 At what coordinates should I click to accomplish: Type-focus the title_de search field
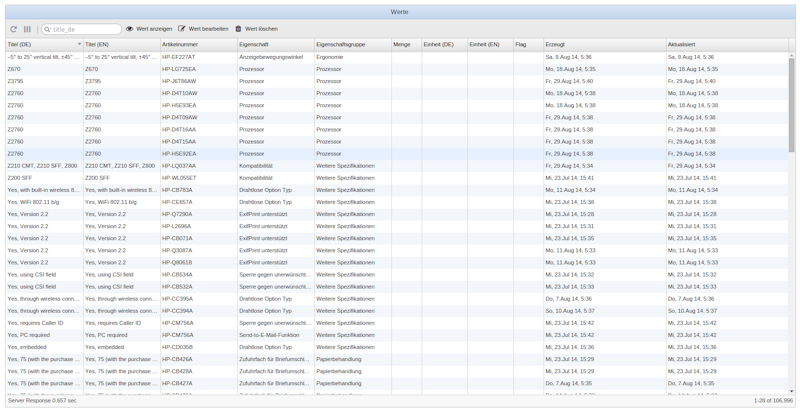point(85,29)
